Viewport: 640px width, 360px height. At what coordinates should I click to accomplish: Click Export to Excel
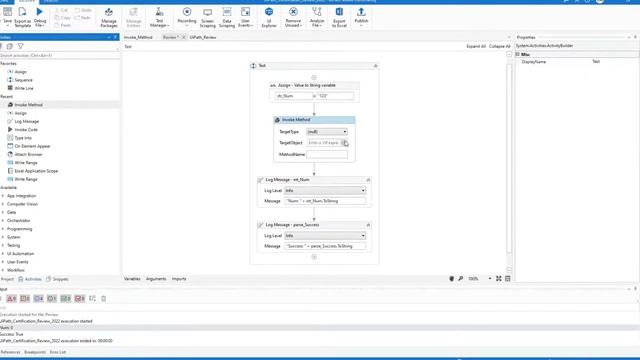point(339,18)
